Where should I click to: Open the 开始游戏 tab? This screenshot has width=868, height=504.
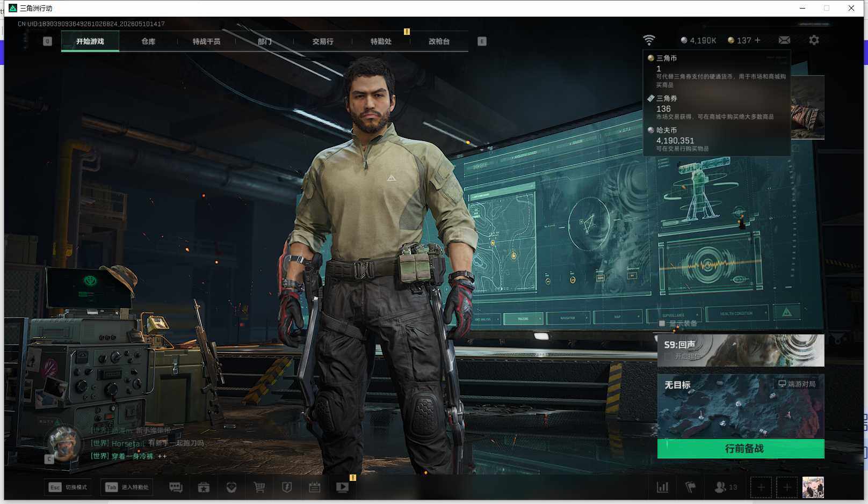click(x=90, y=41)
